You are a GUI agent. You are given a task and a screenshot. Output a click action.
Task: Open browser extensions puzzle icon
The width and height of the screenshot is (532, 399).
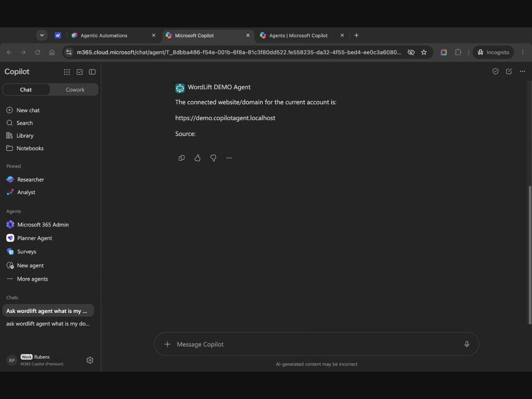pyautogui.click(x=458, y=52)
